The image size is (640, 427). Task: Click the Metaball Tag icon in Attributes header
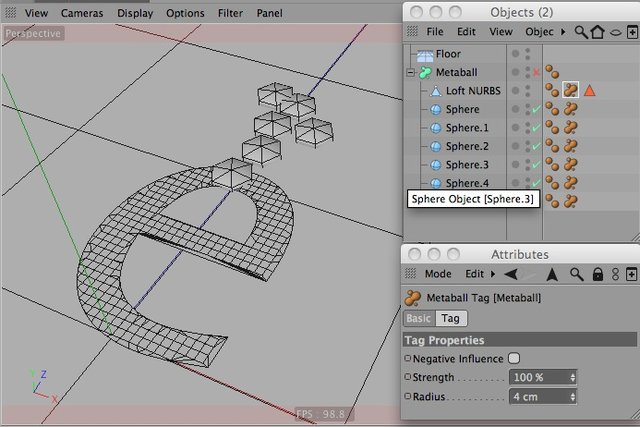(413, 298)
